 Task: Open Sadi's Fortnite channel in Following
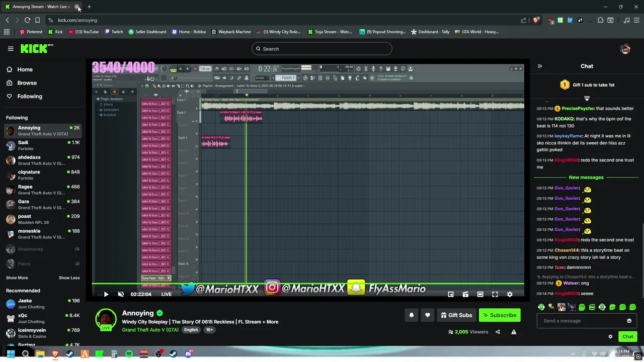tap(43, 145)
